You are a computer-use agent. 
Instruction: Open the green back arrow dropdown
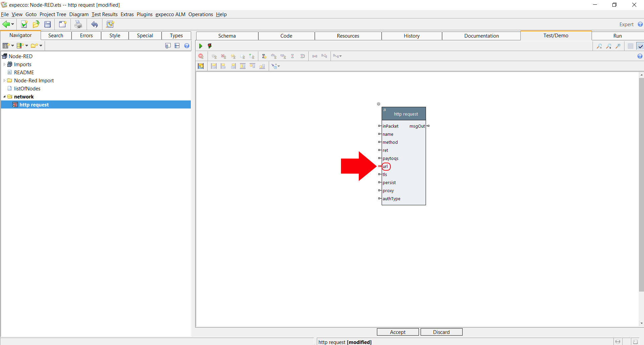[x=12, y=24]
